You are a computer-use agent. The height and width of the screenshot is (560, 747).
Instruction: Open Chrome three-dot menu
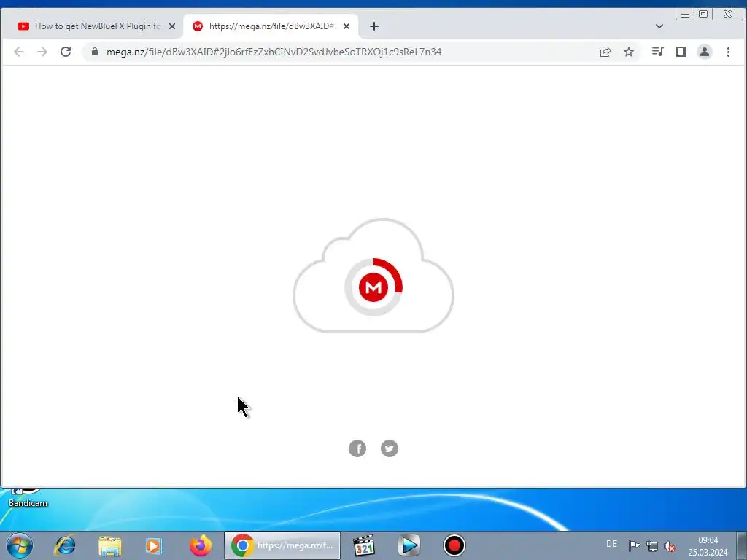[x=728, y=52]
